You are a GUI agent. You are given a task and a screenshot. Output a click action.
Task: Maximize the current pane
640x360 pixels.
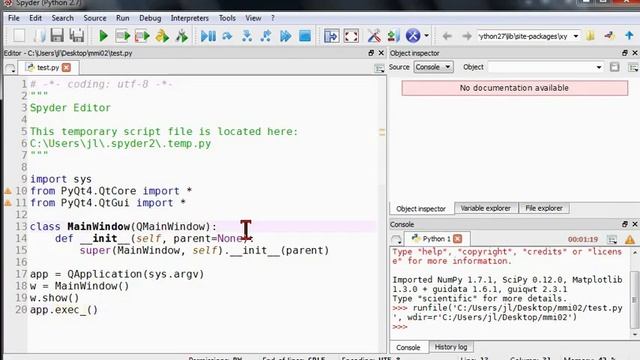[331, 36]
